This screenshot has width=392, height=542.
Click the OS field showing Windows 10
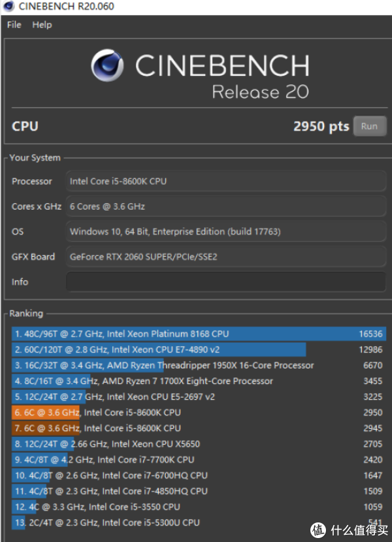pyautogui.click(x=226, y=232)
